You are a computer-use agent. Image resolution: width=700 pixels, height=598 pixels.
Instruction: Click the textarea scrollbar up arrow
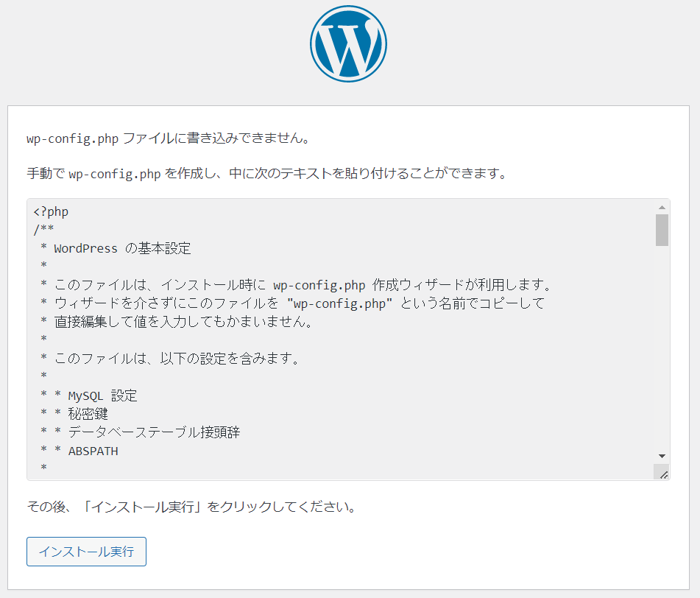(x=662, y=207)
